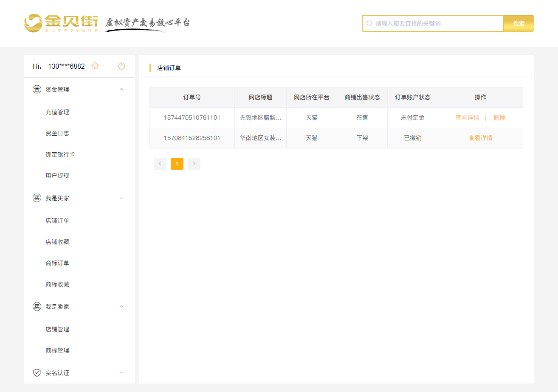Click the 我是卖家 section label

(57, 307)
